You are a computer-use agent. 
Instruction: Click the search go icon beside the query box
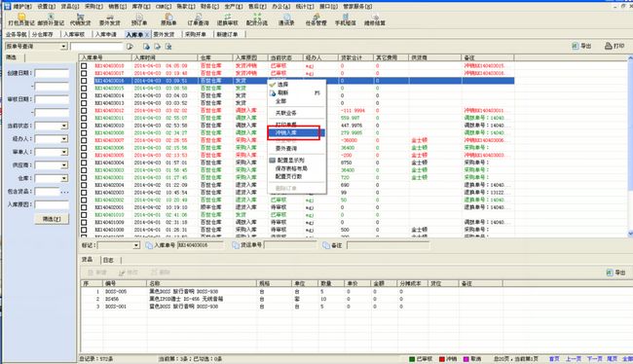pyautogui.click(x=130, y=47)
